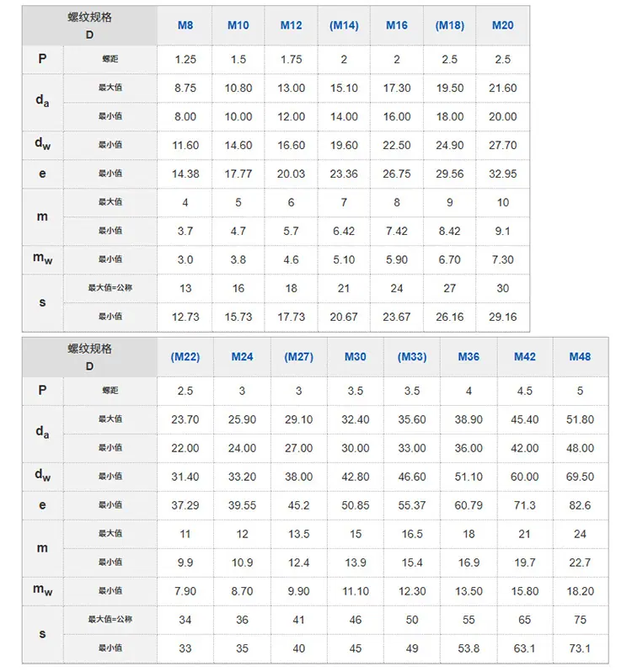Select the M12 header link
This screenshot has width=632, height=672.
coord(291,25)
